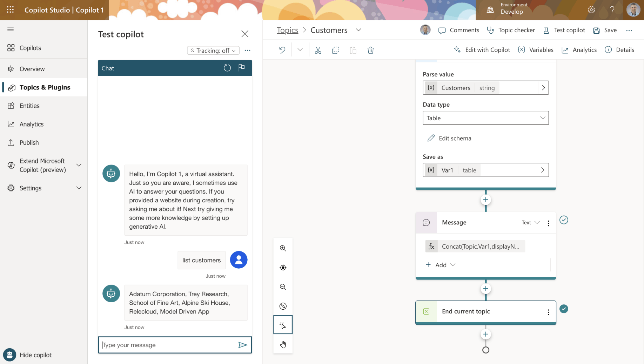644x364 pixels.
Task: Click the flag icon in Chat header
Action: point(241,68)
